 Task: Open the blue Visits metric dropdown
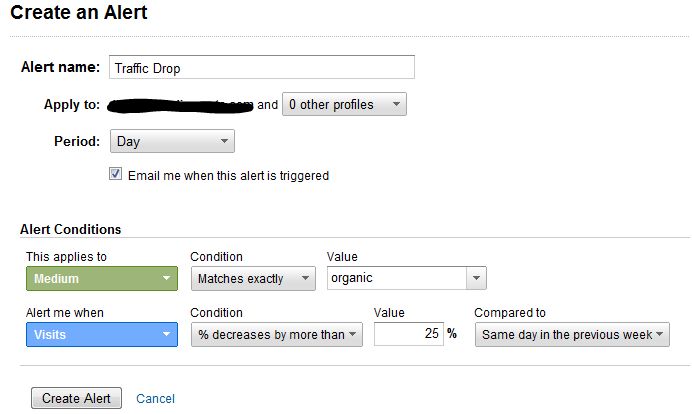click(101, 335)
